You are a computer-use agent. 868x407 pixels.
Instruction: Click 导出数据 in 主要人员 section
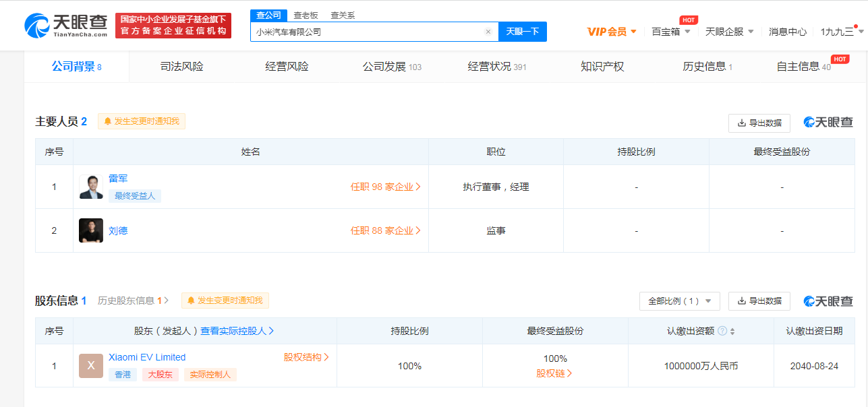tap(759, 123)
